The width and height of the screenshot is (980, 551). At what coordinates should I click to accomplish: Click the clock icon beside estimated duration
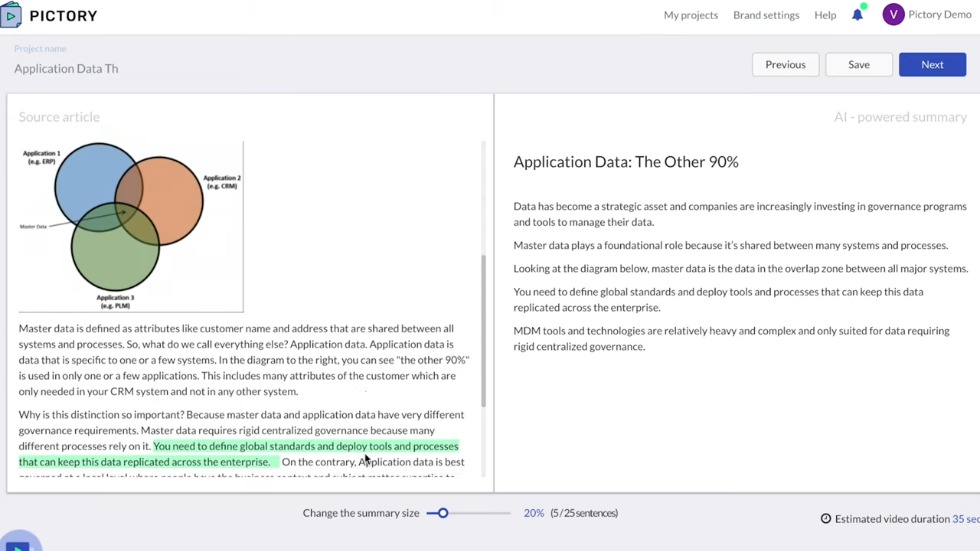(x=826, y=519)
